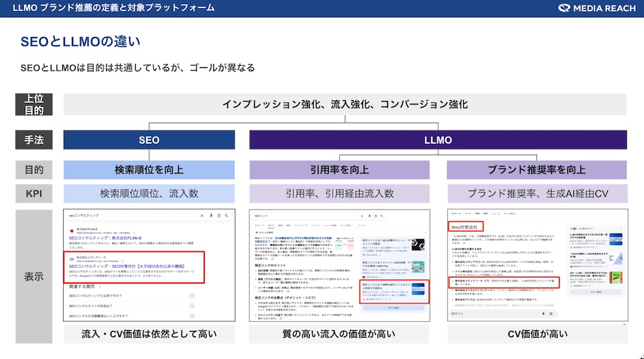The image size is (644, 359).
Task: Click 'ブランド推奨率、生成AI経由CV' KPI box
Action: tap(537, 193)
